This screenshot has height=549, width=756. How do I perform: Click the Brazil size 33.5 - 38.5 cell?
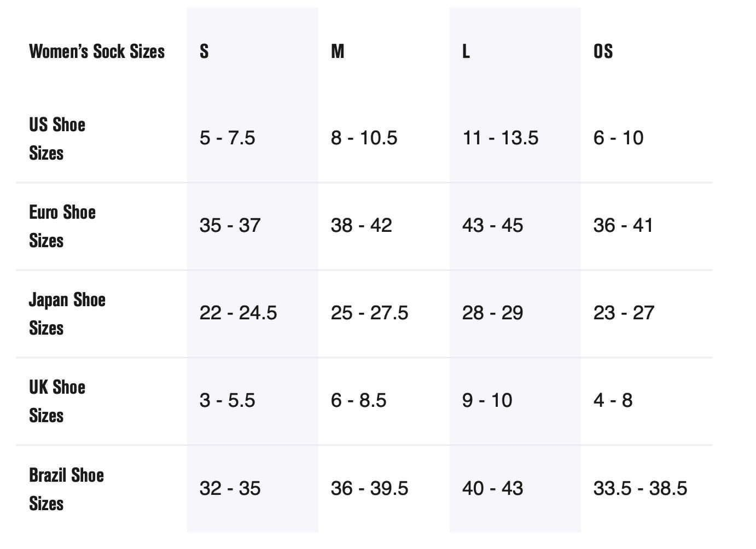point(640,488)
